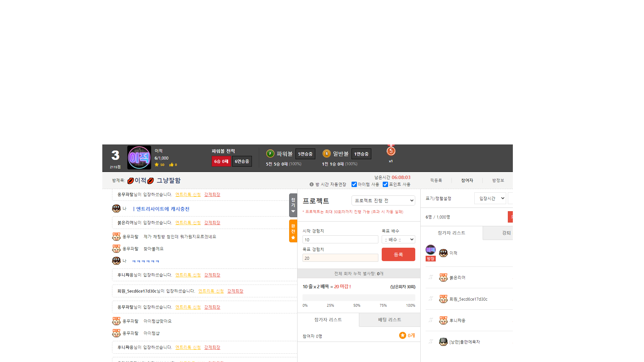This screenshot has width=644, height=362.
Task: Click the project progress bar
Action: (359, 298)
